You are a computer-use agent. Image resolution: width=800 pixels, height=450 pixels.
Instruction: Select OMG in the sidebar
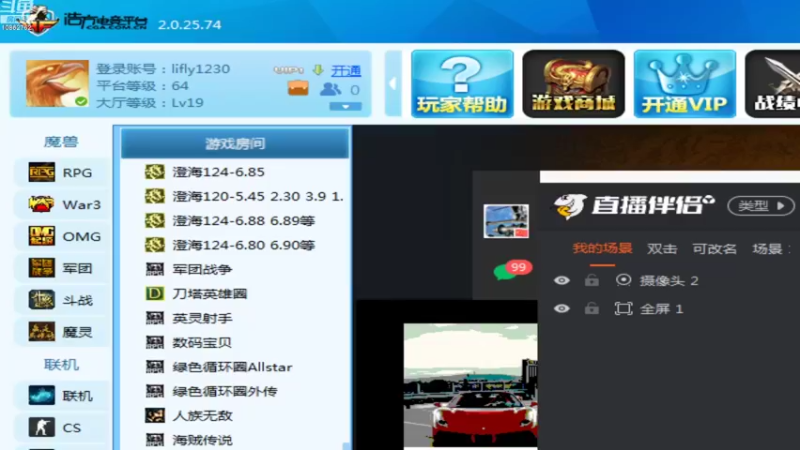coord(61,236)
